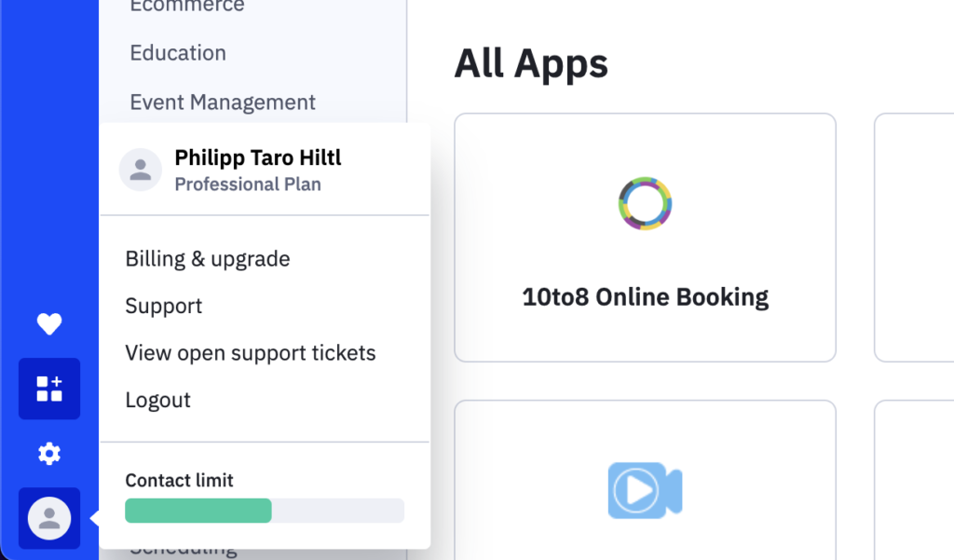The image size is (954, 560).
Task: Click the gray avatar beside Philipp Taro Hiltl
Action: (x=141, y=170)
